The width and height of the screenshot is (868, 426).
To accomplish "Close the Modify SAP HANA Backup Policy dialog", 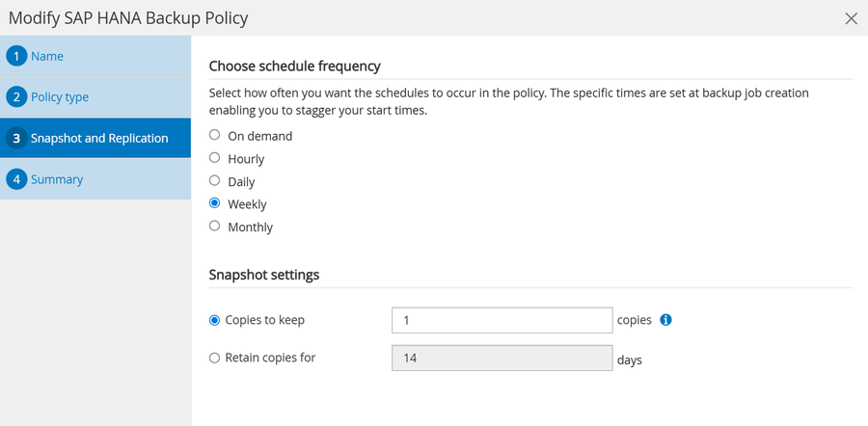I will [851, 18].
